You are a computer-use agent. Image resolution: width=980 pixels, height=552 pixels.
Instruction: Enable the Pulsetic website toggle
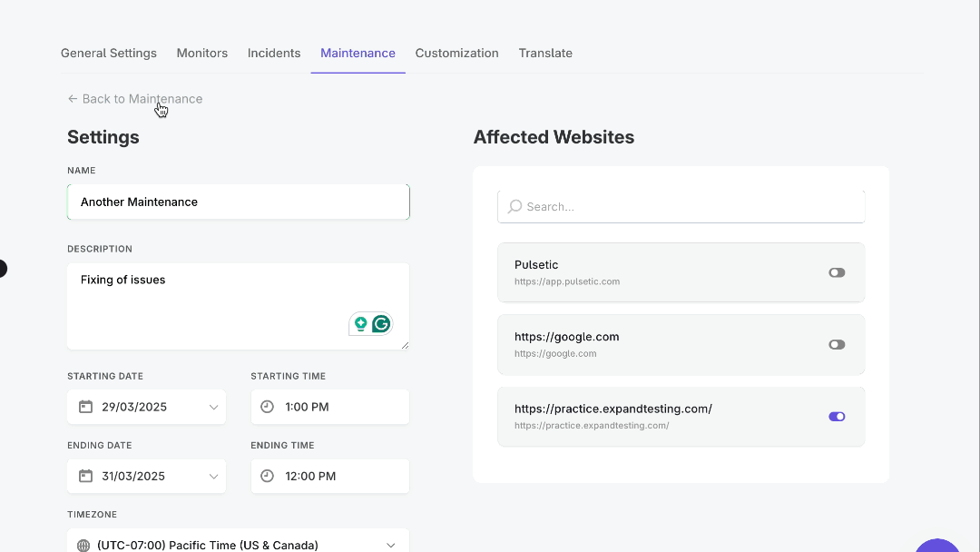coord(837,272)
